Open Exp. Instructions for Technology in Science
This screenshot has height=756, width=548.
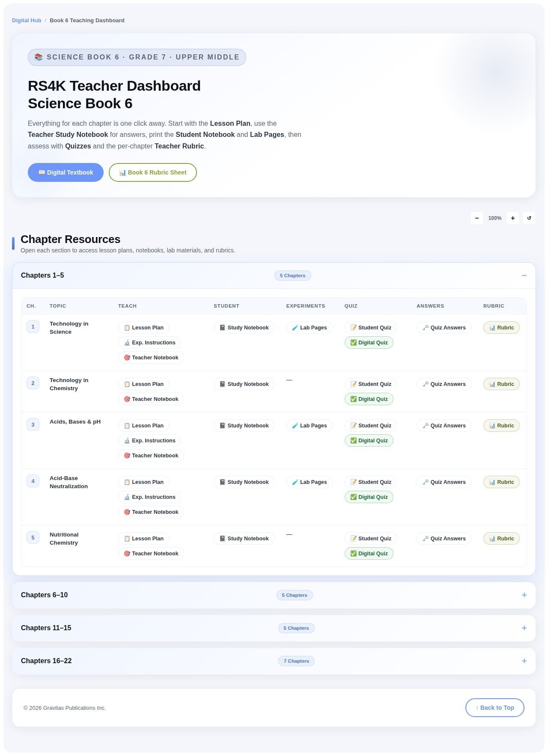pos(149,343)
